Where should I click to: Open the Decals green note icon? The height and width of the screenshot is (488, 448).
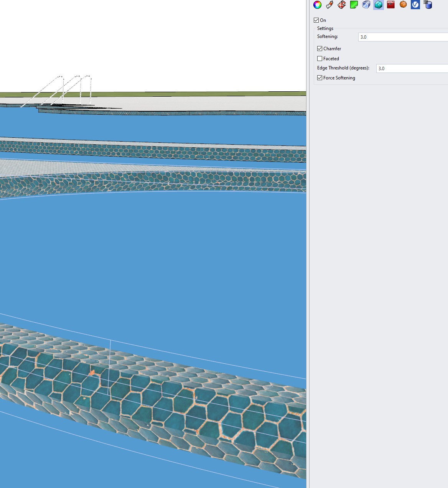click(x=354, y=5)
